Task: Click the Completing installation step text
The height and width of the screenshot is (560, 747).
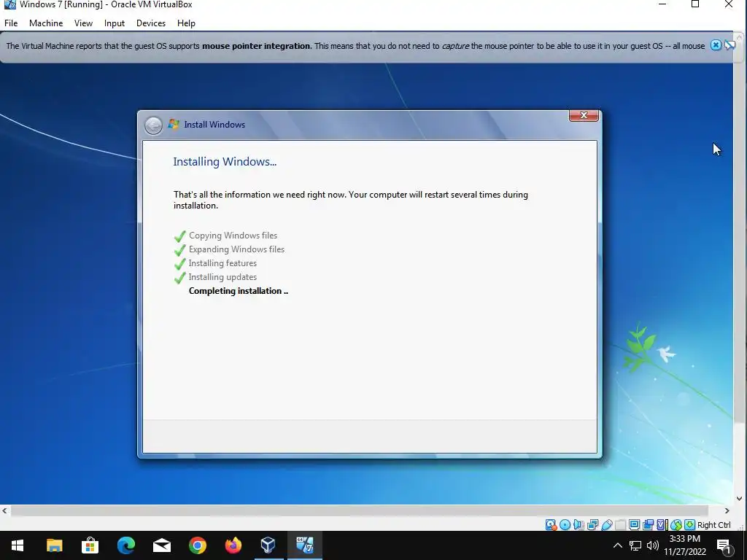Action: [239, 291]
